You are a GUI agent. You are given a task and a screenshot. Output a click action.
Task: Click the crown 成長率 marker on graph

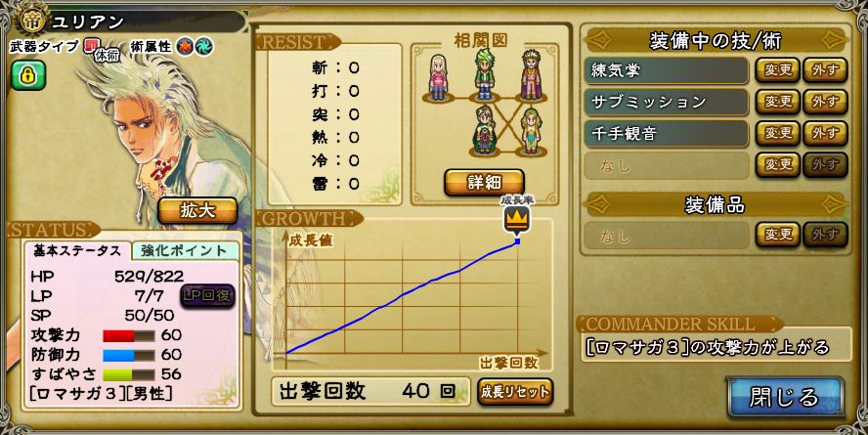click(x=516, y=220)
